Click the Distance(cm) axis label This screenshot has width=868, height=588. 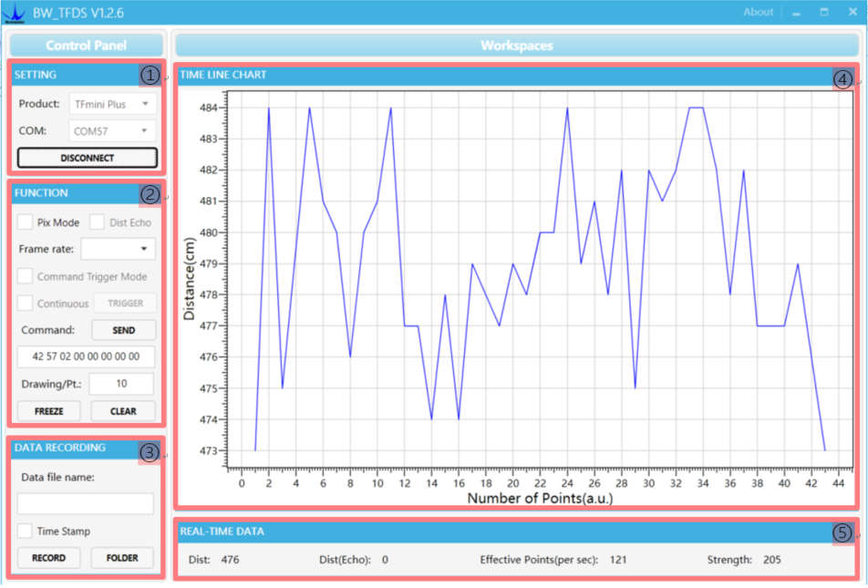point(190,279)
